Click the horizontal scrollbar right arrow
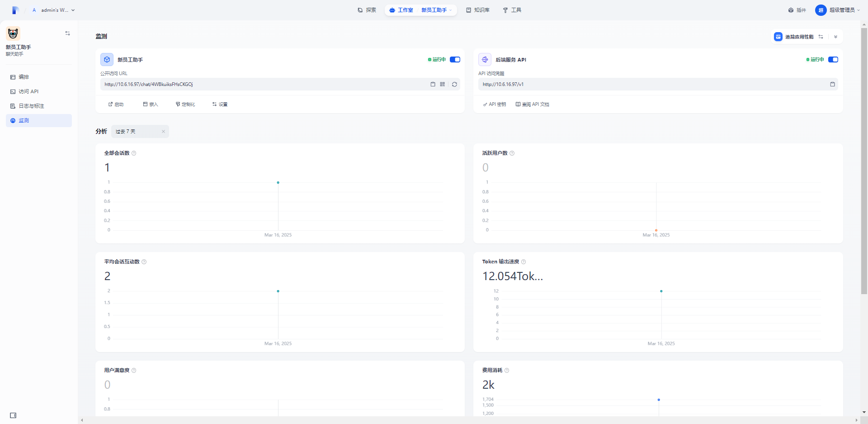868x424 pixels. pyautogui.click(x=856, y=420)
